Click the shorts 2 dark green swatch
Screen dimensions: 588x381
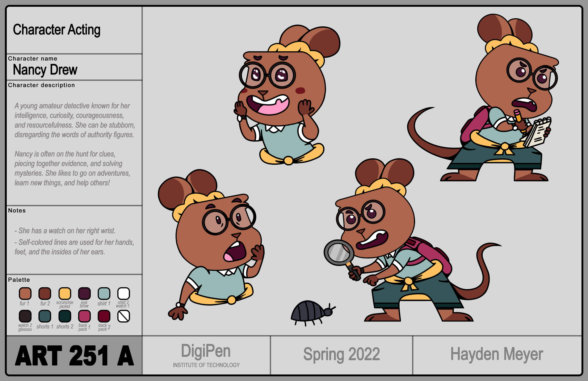click(65, 316)
